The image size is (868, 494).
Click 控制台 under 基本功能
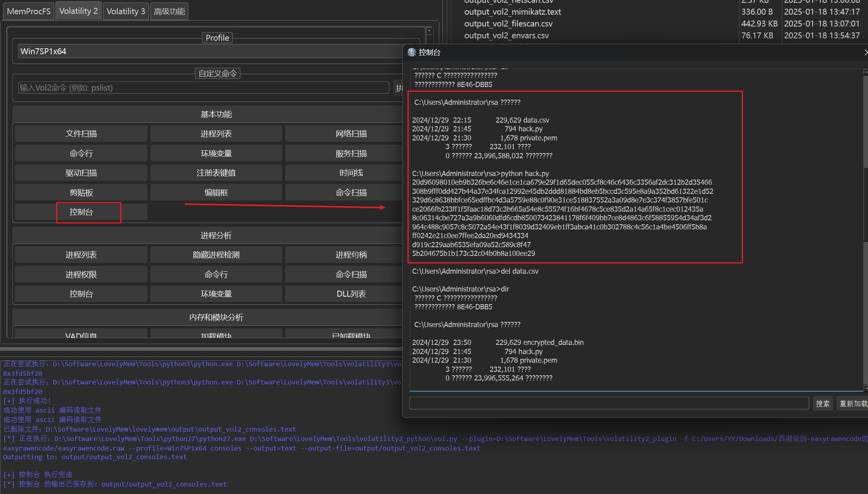point(81,212)
